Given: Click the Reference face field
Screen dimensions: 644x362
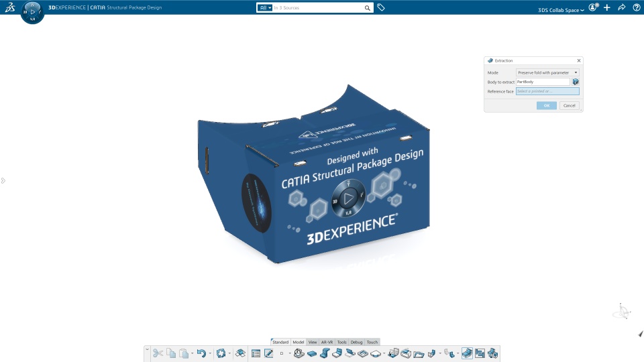Looking at the screenshot, I should point(547,91).
